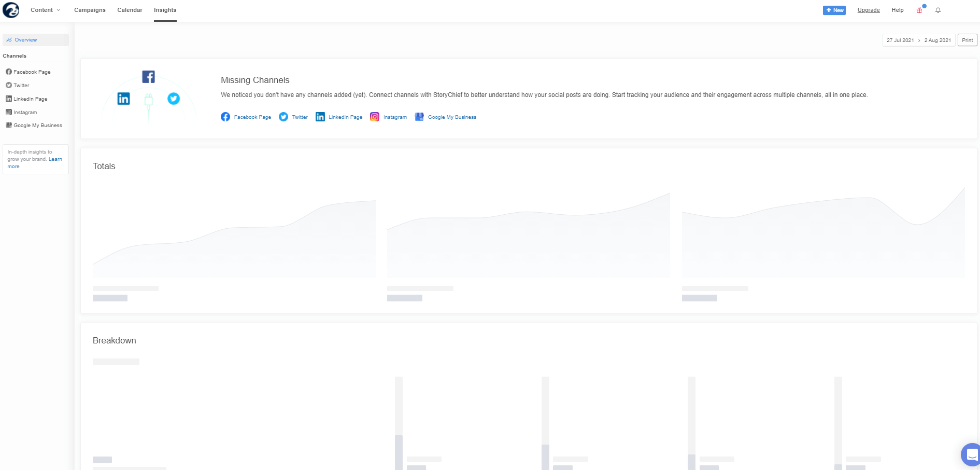The height and width of the screenshot is (470, 980).
Task: Click Twitter bird icon in Missing Channels row
Action: click(283, 117)
